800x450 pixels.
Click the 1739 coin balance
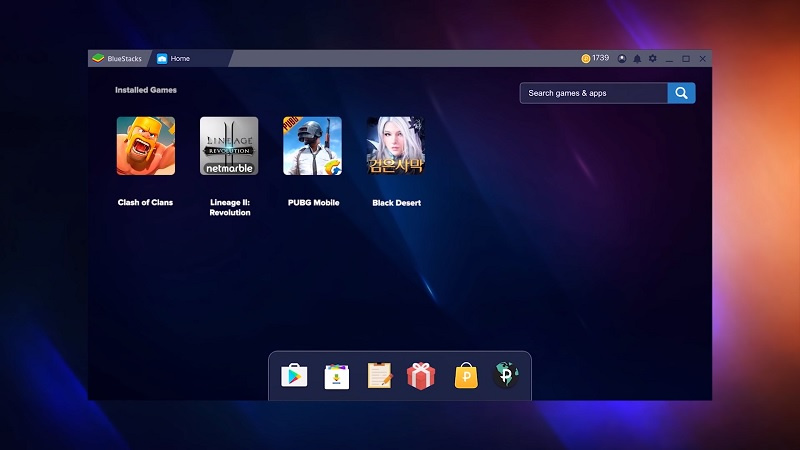(x=595, y=59)
